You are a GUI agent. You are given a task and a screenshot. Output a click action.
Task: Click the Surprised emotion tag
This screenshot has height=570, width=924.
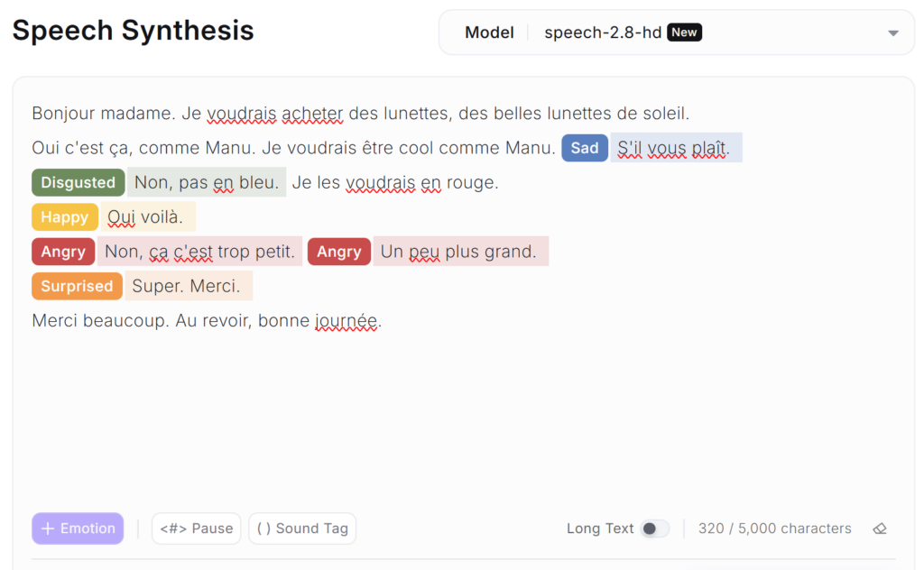[x=77, y=286]
